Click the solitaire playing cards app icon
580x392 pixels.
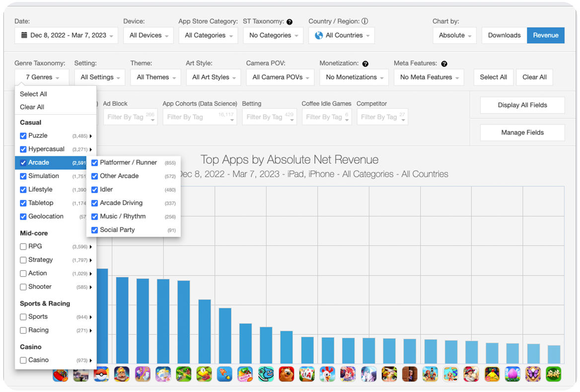point(307,374)
